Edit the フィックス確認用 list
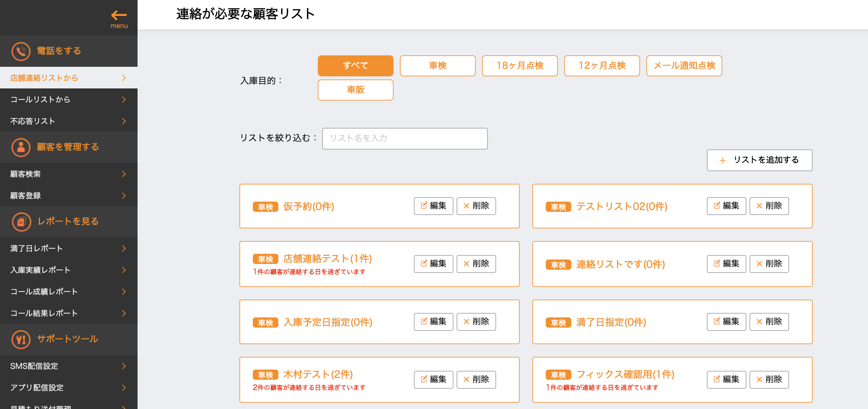 pos(726,379)
